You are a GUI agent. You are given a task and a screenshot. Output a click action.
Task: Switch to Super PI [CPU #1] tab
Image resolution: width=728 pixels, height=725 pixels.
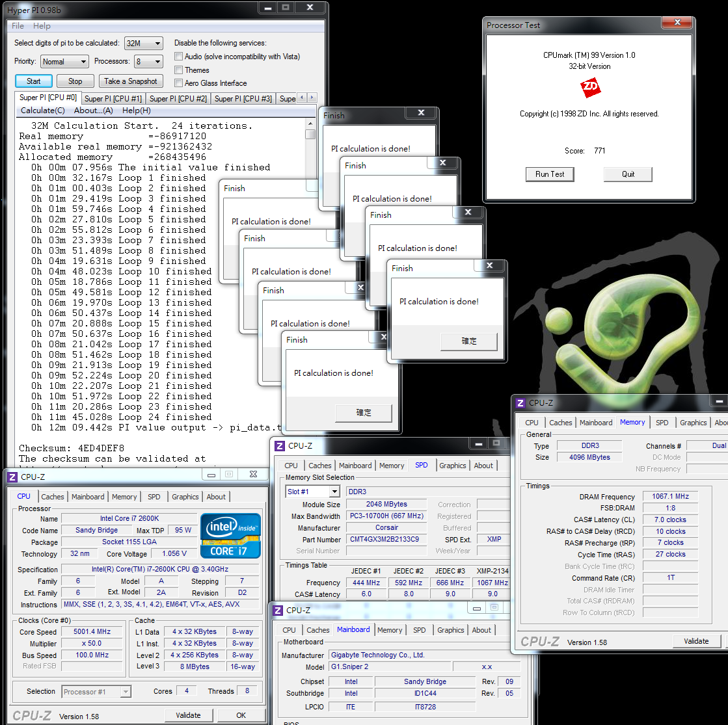(x=113, y=98)
